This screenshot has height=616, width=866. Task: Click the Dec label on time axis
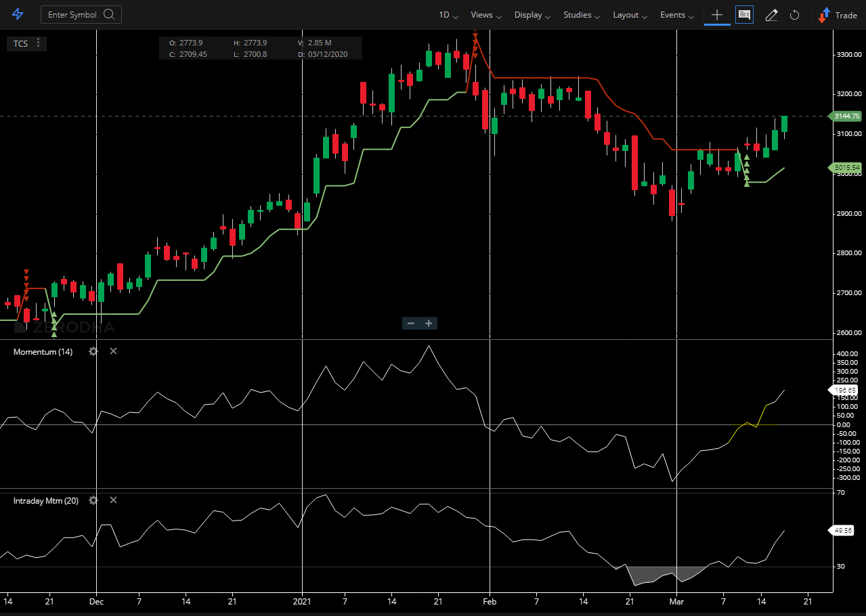(x=96, y=601)
